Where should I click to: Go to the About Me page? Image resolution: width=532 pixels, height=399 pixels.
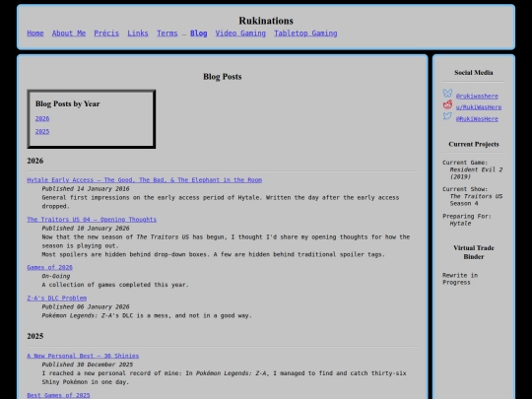(x=69, y=33)
